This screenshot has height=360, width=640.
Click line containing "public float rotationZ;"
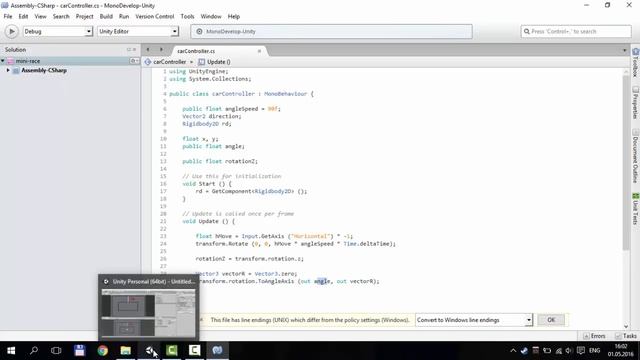pos(220,161)
